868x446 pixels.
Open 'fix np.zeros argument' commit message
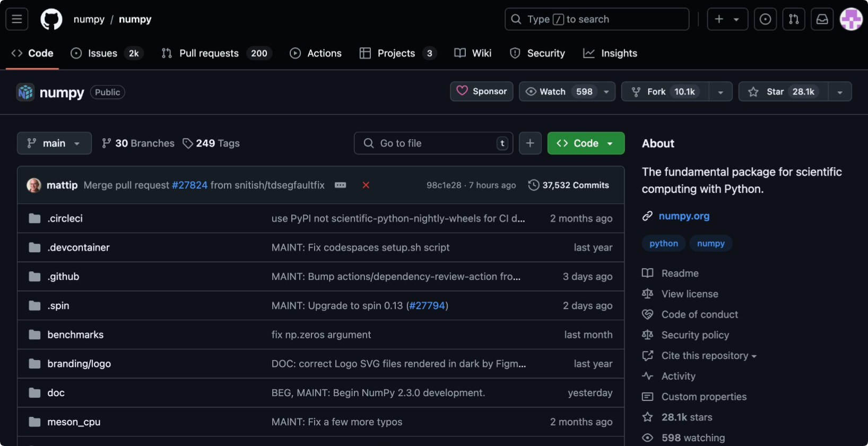(x=321, y=335)
